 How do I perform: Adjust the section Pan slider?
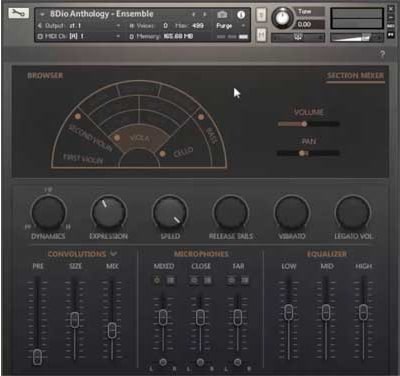pyautogui.click(x=308, y=153)
